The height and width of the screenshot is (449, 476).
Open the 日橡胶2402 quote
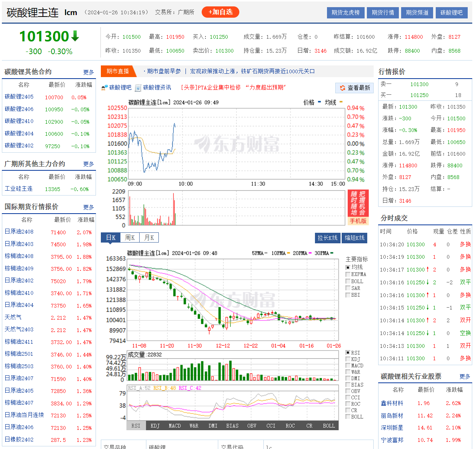pos(19,440)
